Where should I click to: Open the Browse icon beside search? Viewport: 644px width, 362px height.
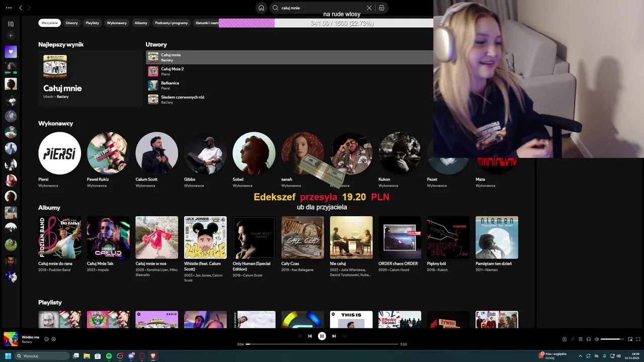click(x=381, y=8)
